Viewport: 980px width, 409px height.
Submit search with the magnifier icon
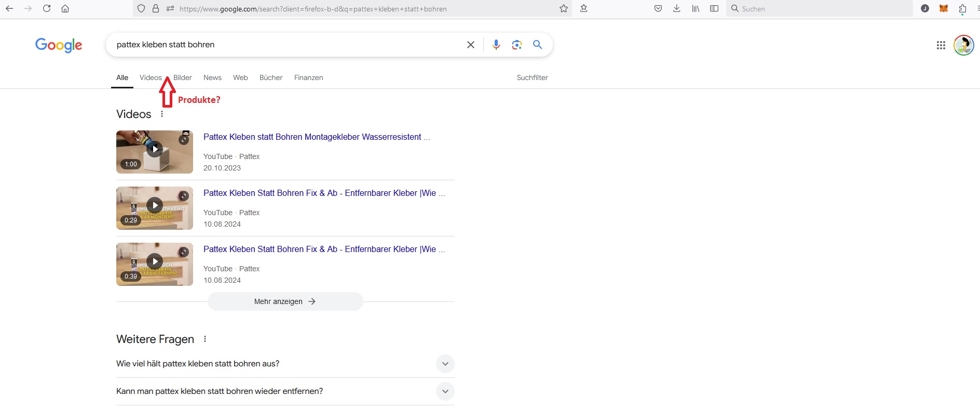click(x=538, y=45)
